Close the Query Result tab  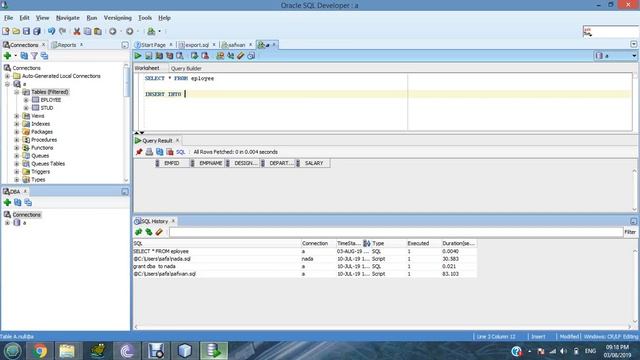(x=177, y=140)
